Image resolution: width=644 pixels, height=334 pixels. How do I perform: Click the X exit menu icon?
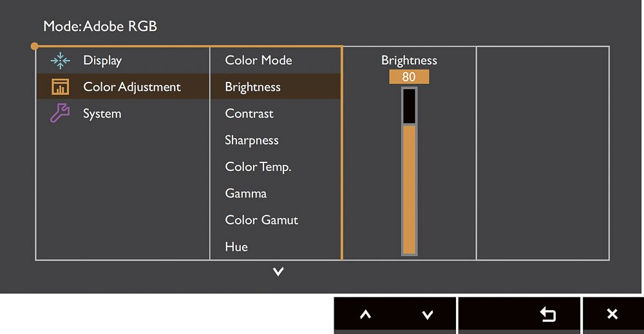coord(612,315)
